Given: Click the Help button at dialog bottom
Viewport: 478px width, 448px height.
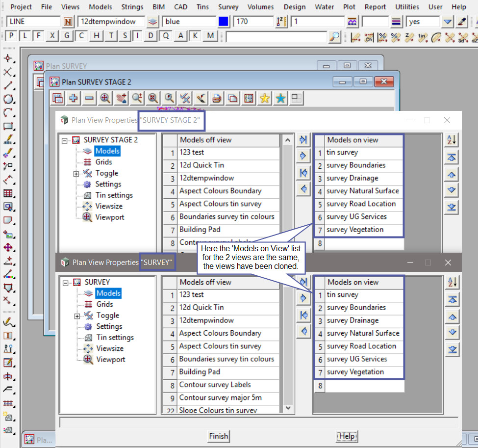Looking at the screenshot, I should [347, 436].
